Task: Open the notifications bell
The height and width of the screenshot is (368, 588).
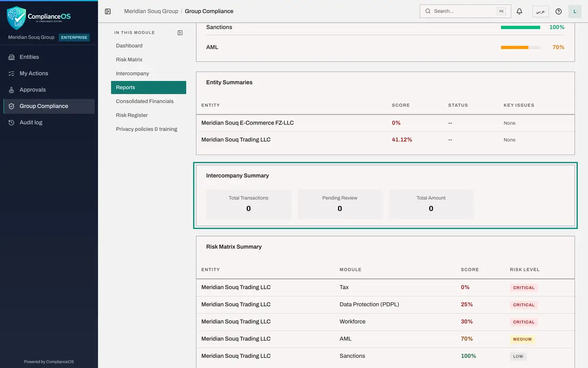Action: point(520,11)
